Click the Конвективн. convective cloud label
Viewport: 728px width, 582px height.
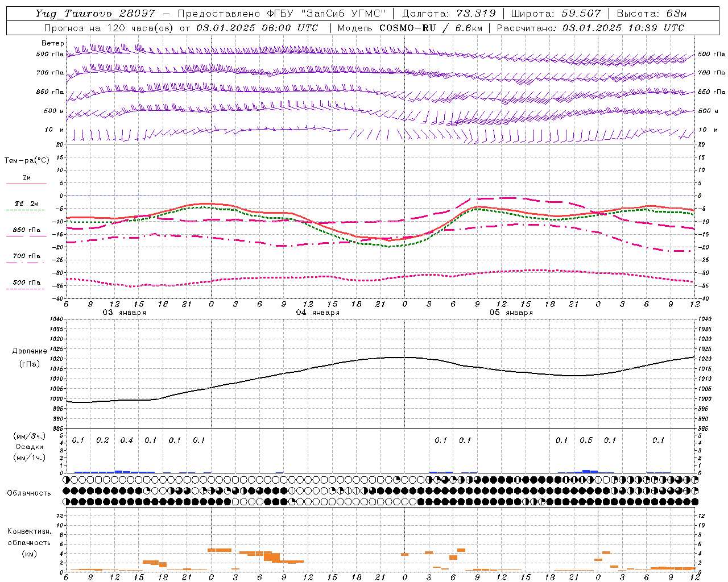point(29,531)
